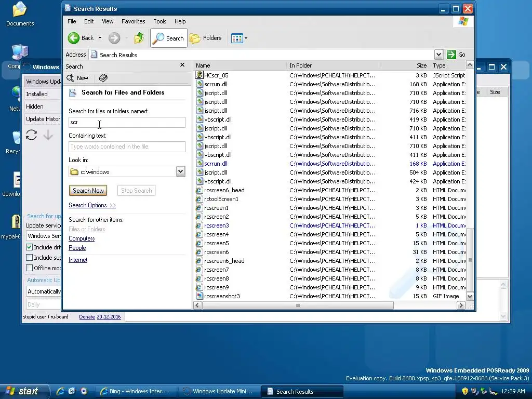This screenshot has height=399, width=532.
Task: Open Windows Media Player quick launch icon
Action: (x=84, y=391)
